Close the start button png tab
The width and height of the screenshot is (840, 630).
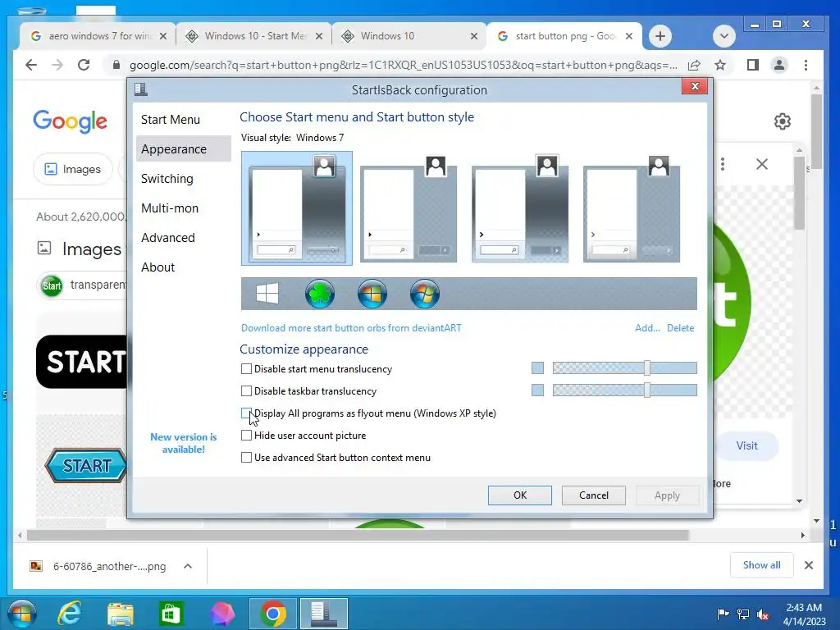(629, 36)
